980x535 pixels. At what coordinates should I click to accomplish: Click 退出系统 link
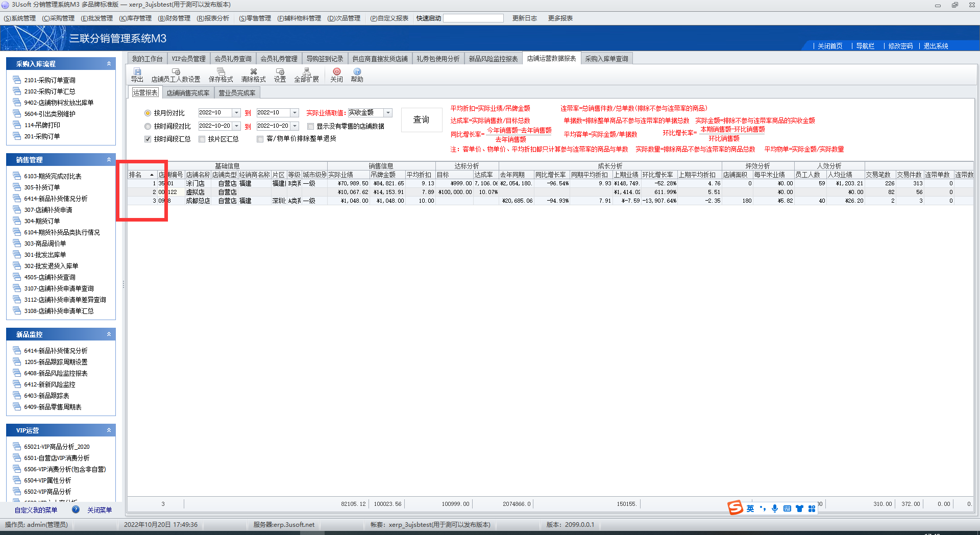point(936,46)
